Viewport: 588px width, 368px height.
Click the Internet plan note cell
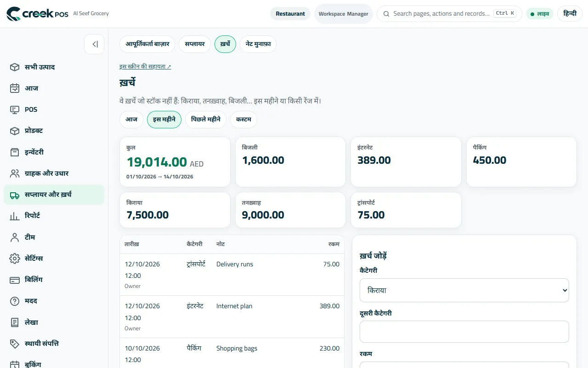pyautogui.click(x=234, y=306)
